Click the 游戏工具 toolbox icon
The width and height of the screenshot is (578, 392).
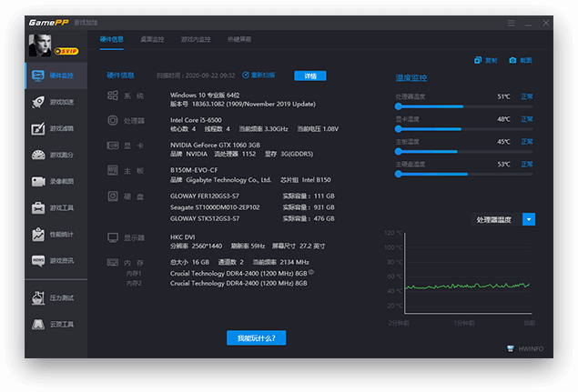click(x=39, y=207)
